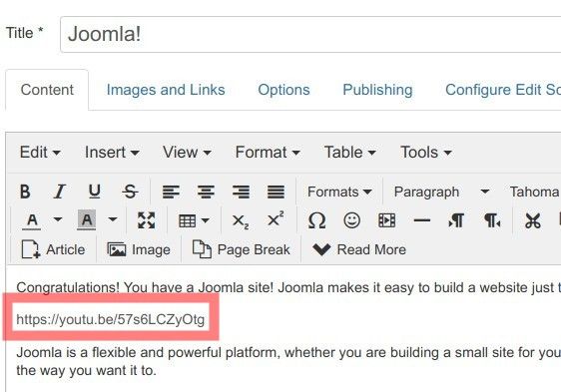Image resolution: width=561 pixels, height=392 pixels.
Task: Open background color dropdown arrow
Action: pyautogui.click(x=113, y=219)
